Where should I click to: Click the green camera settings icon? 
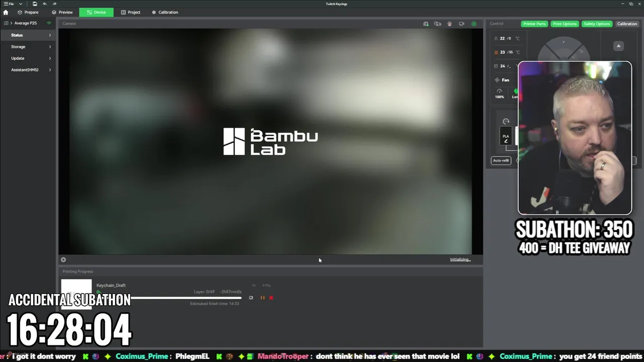(473, 24)
